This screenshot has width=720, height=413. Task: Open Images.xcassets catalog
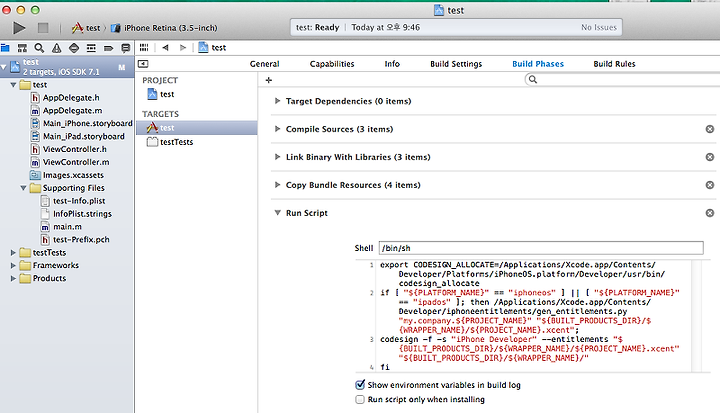67,175
